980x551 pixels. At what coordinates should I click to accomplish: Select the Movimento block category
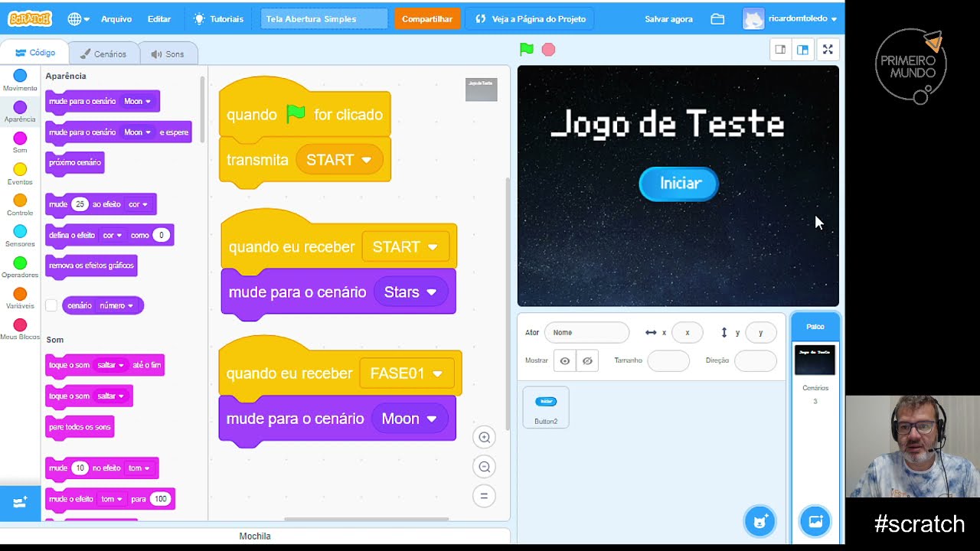(20, 80)
